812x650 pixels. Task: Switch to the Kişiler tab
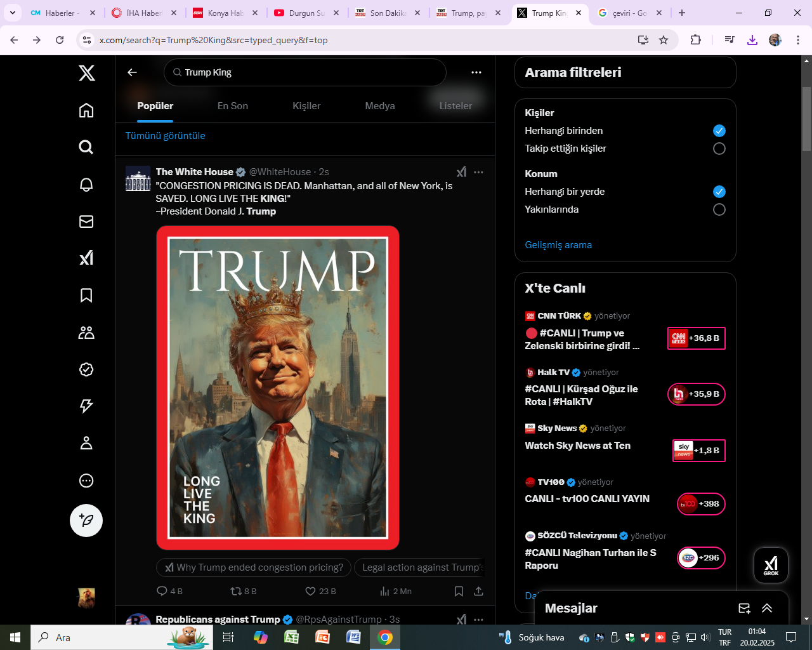(306, 106)
